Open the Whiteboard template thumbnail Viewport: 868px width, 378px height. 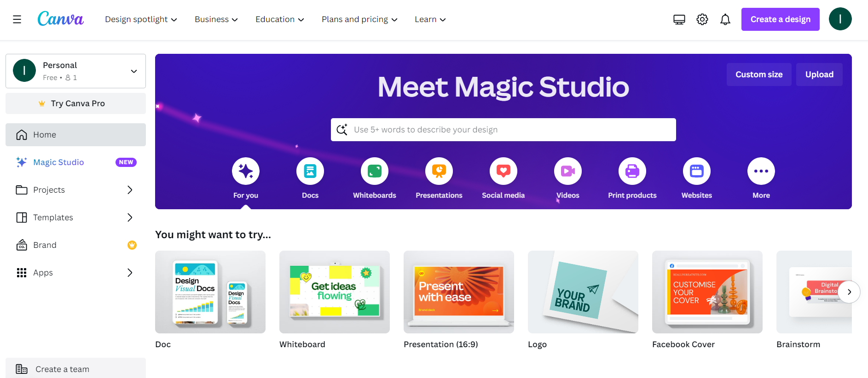click(335, 292)
